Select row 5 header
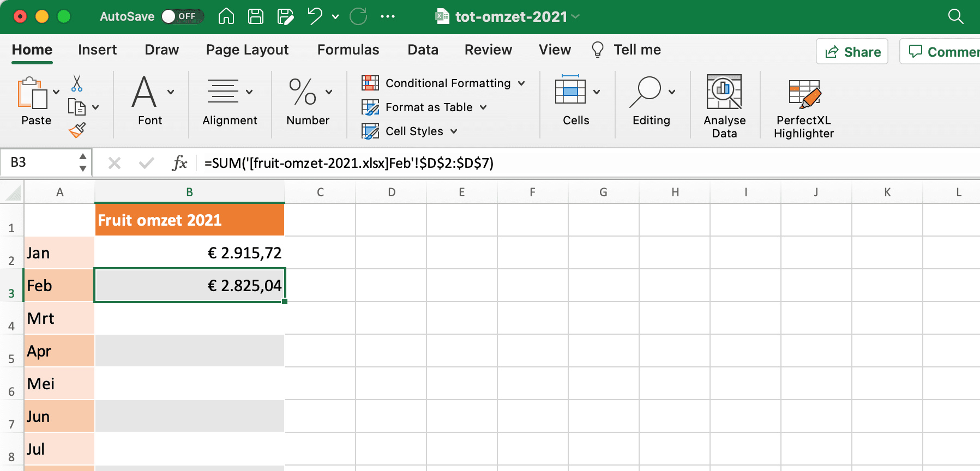The width and height of the screenshot is (980, 471). 11,352
